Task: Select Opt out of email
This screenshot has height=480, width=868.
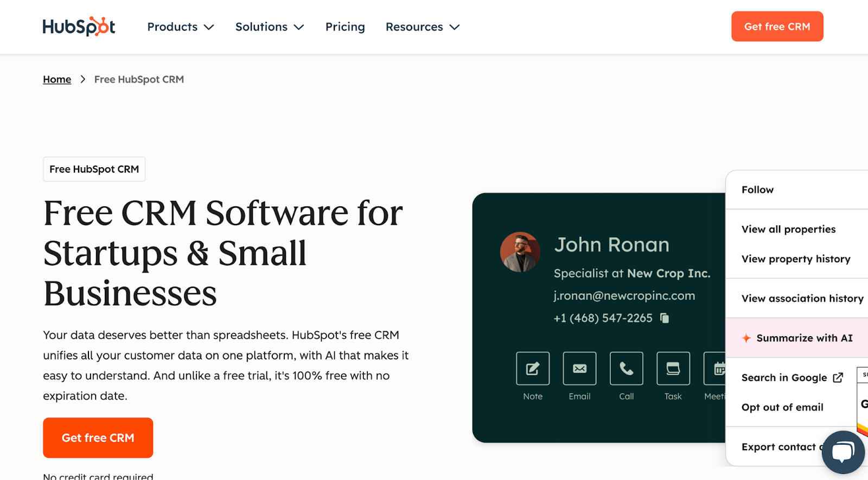Action: coord(782,407)
